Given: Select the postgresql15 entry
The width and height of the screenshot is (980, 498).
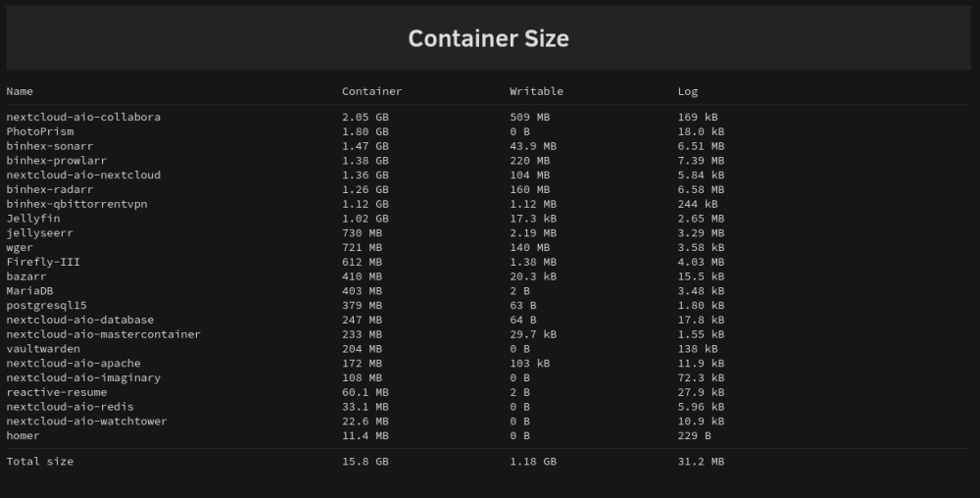Looking at the screenshot, I should coord(46,305).
